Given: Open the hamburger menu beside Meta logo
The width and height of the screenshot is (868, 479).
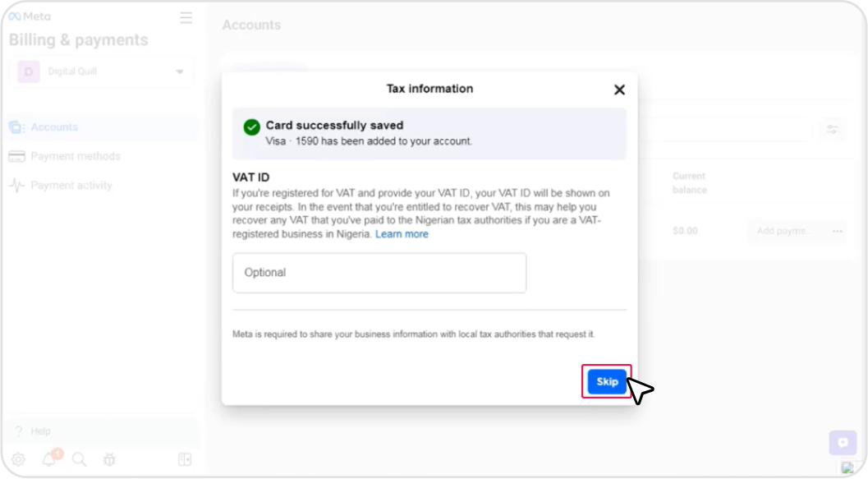Looking at the screenshot, I should tap(186, 17).
